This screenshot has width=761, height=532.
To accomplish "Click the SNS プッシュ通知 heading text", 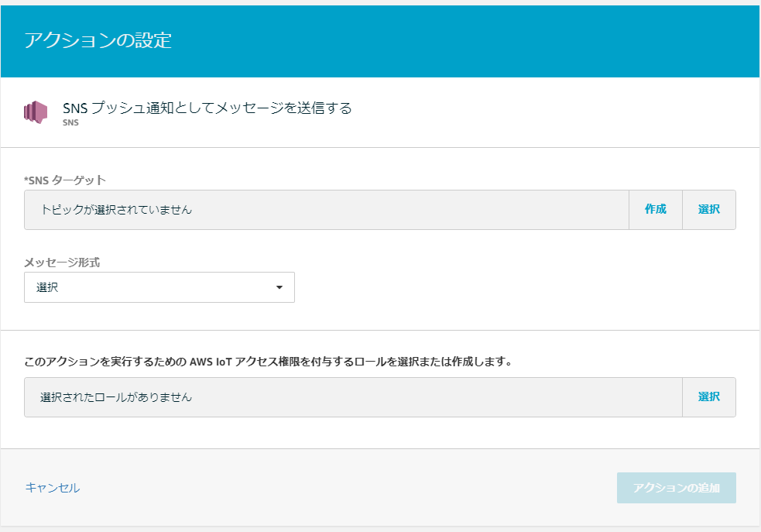I will [x=207, y=108].
